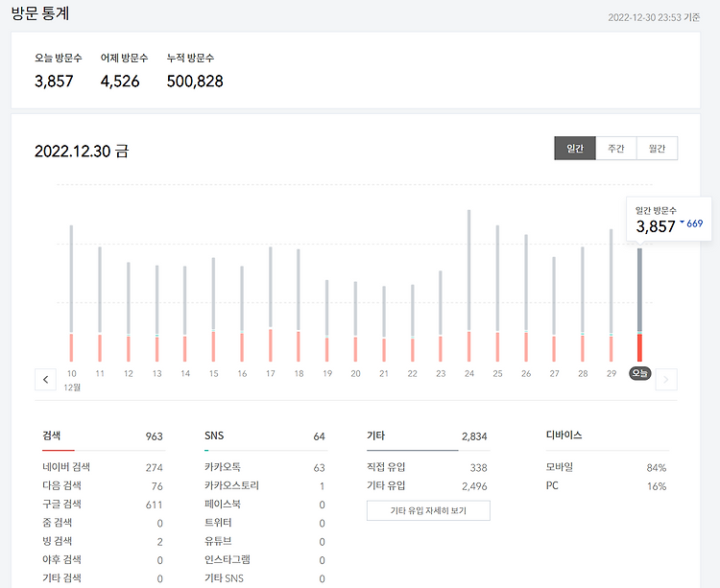Click the 인스타그램 row
This screenshot has width=720, height=588.
pos(265,560)
